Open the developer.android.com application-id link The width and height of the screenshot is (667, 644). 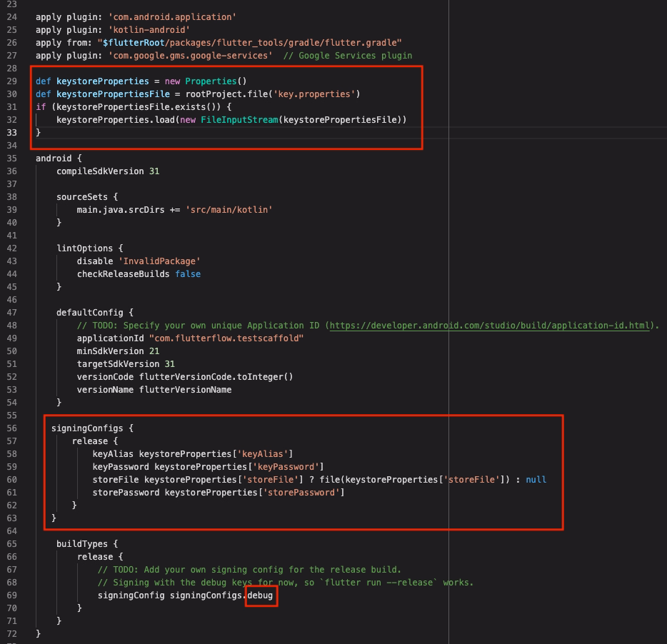point(490,326)
